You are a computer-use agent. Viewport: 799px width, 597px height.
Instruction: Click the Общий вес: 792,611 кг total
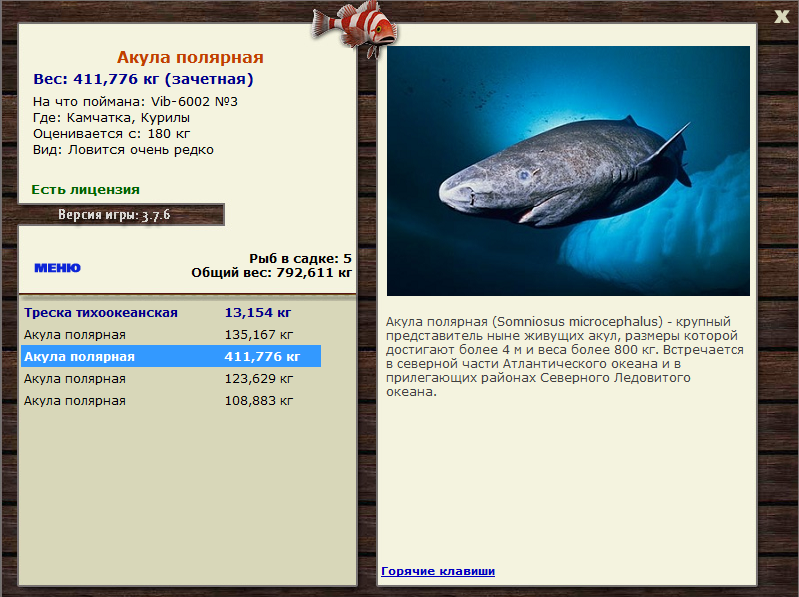(272, 273)
